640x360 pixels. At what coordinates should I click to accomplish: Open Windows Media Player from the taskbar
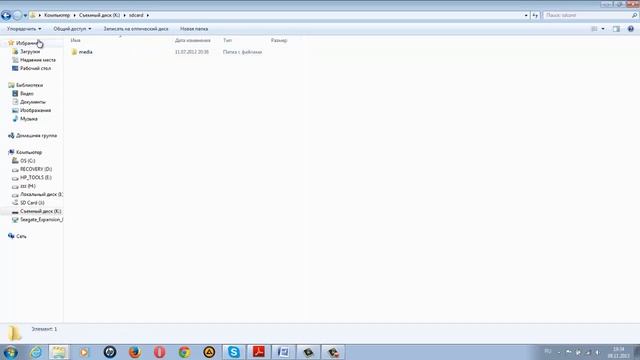click(84, 352)
